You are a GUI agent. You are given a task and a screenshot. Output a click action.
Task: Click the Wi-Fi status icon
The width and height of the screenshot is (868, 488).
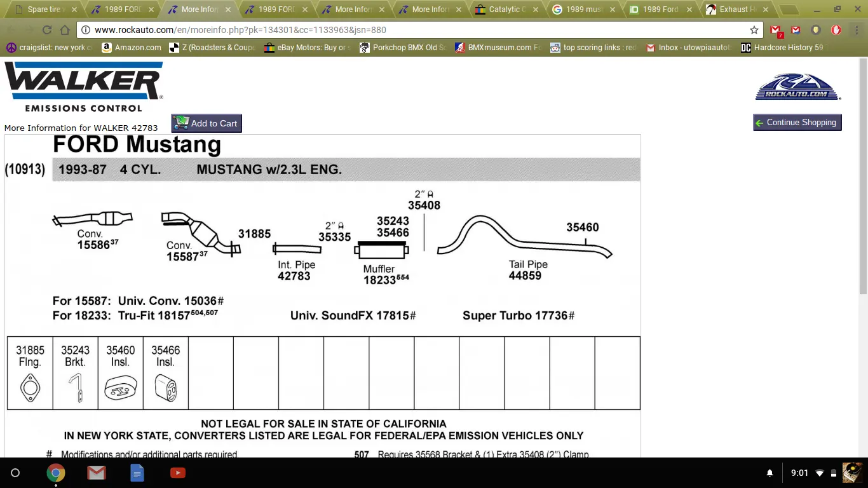click(820, 473)
